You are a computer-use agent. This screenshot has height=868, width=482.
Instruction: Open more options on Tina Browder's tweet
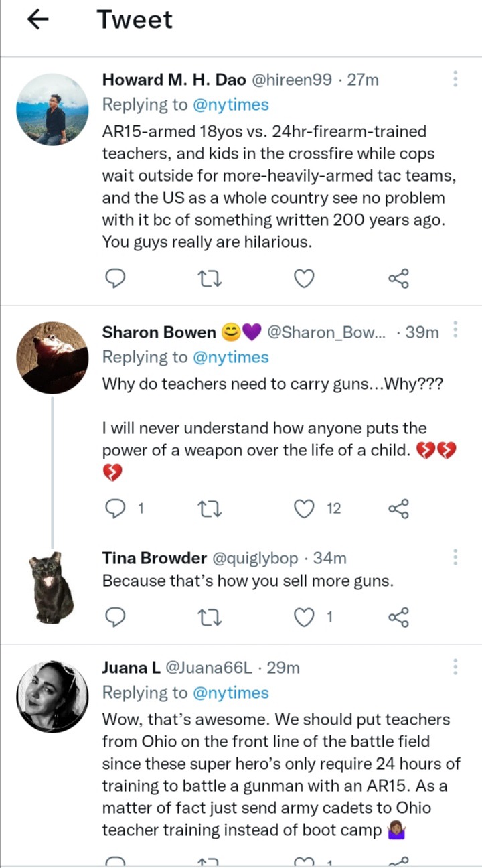click(455, 557)
